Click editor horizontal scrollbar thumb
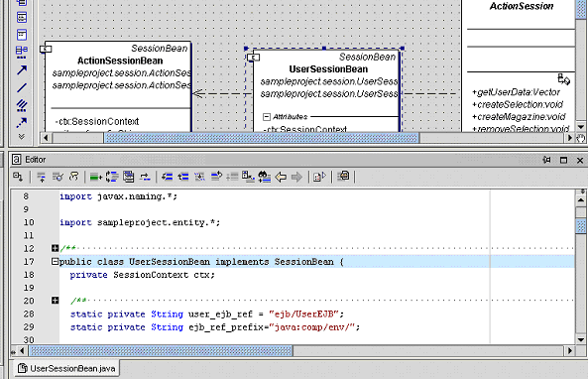Image resolution: width=588 pixels, height=379 pixels. coord(161,351)
